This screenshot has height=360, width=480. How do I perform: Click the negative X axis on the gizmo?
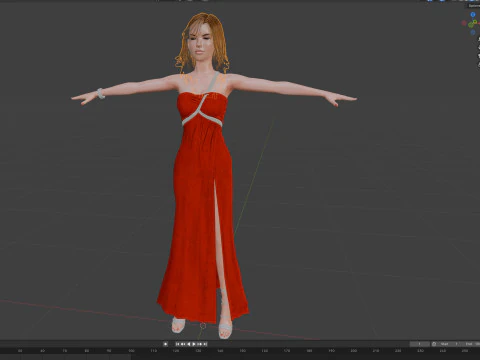point(464,23)
